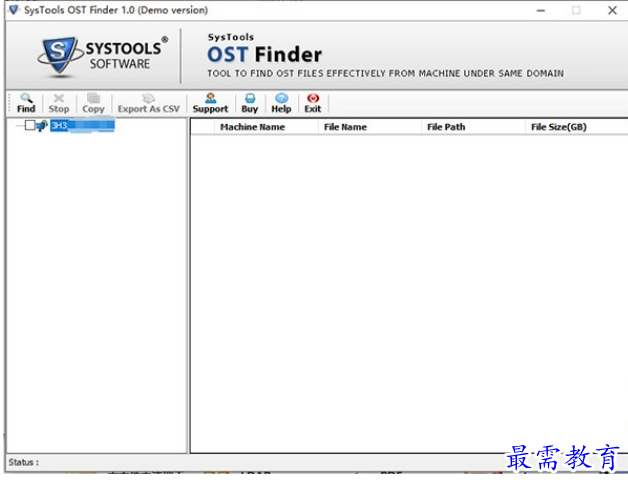Click the Copy toolbar icon
628x489 pixels.
coord(93,103)
